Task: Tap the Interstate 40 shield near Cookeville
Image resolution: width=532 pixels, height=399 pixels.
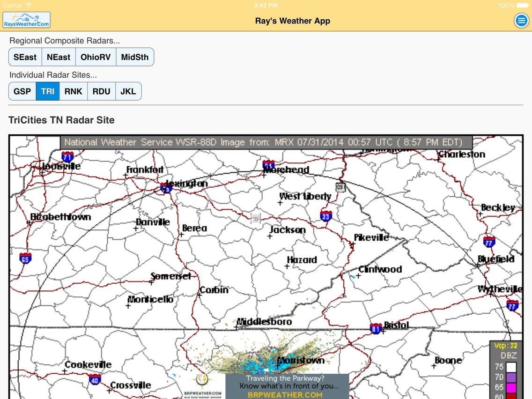Action: 95,380
